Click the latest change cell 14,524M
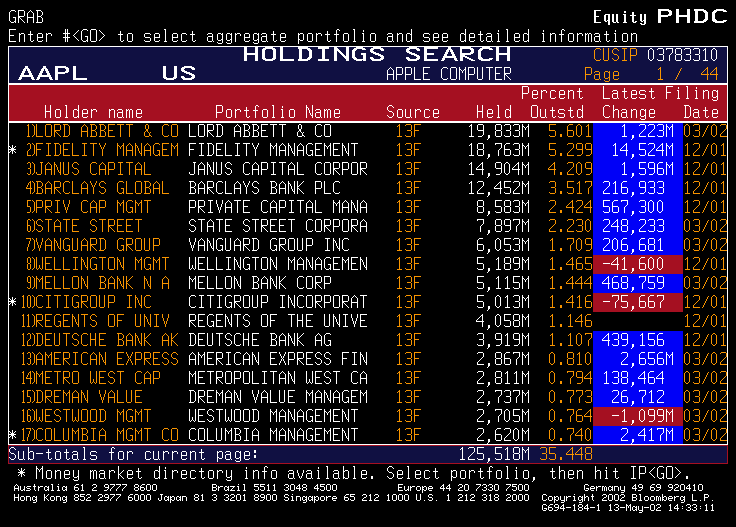Screen dimensions: 736x527 click(638, 150)
